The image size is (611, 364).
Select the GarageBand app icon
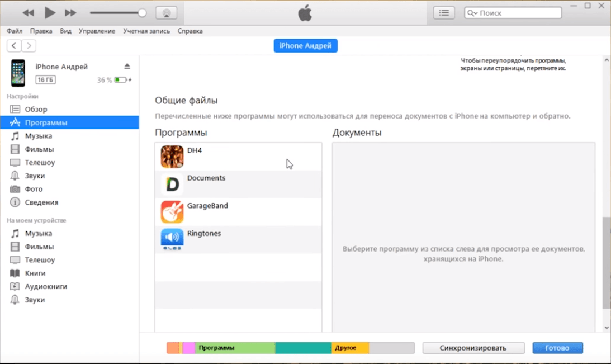172,212
